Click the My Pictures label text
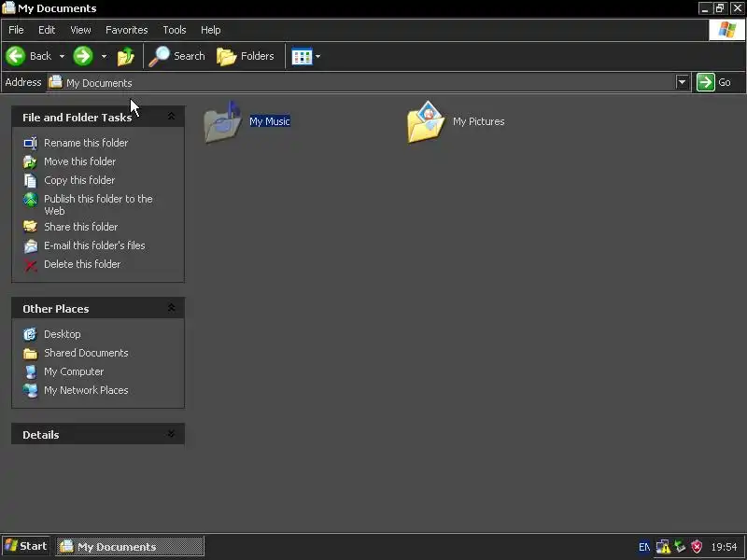 point(479,121)
